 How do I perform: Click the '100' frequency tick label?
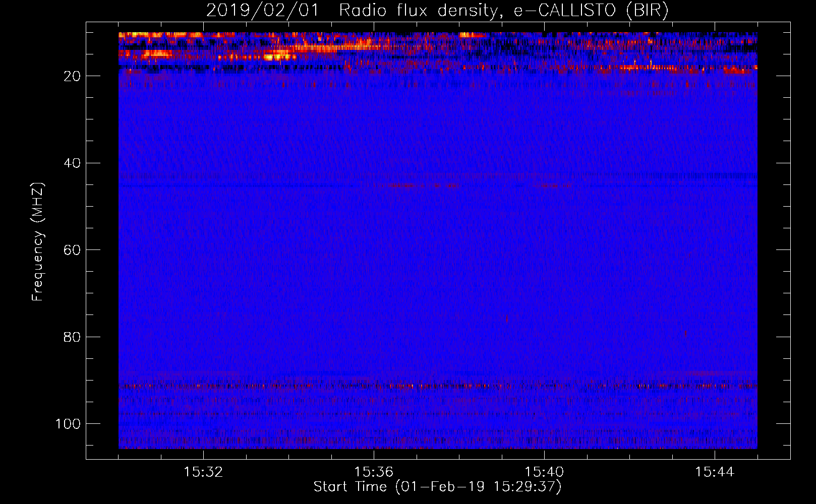tap(68, 424)
